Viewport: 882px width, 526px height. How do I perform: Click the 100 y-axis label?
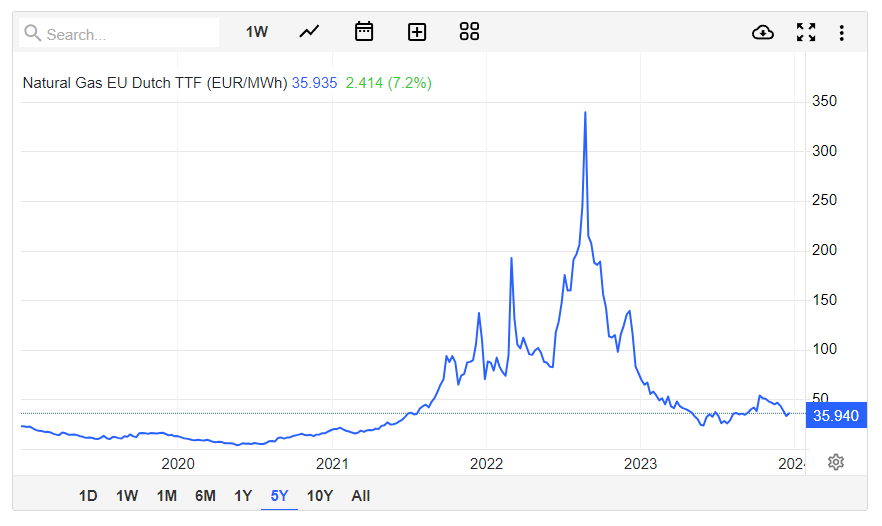tap(824, 349)
